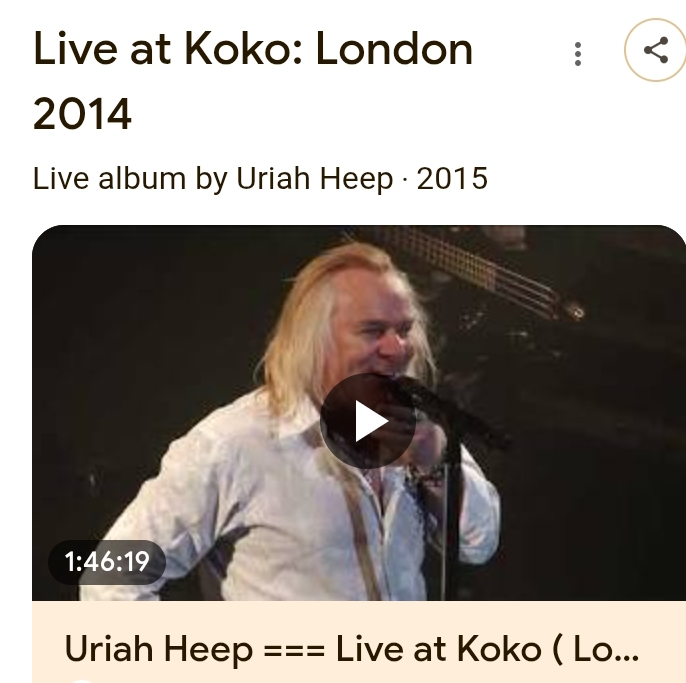Click the 'Live album by Uriah Heep' subtitle

pos(213,179)
